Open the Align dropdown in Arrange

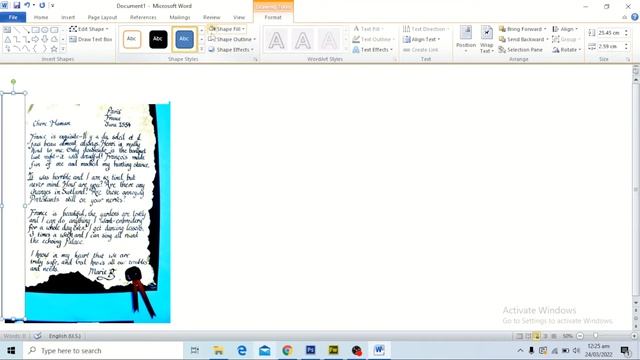565,29
